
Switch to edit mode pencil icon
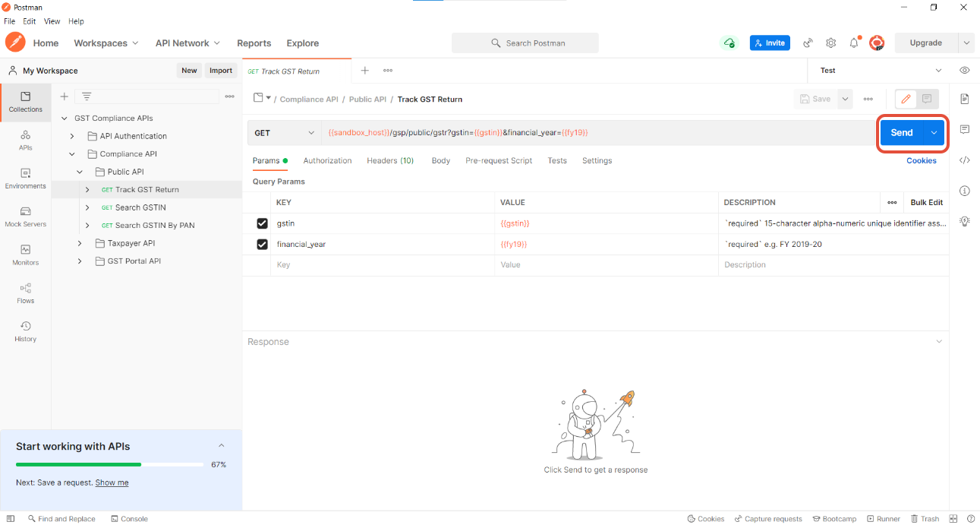[x=906, y=99]
